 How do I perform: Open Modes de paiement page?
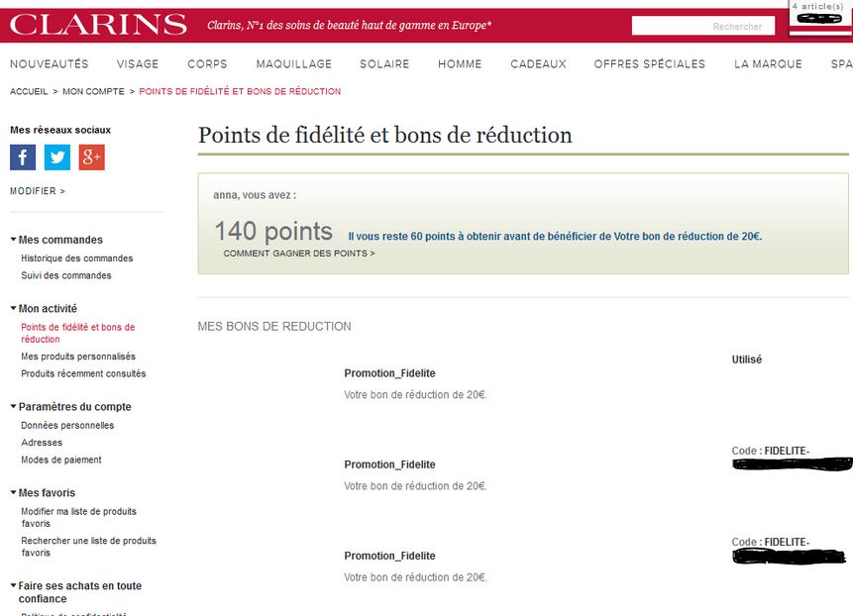pyautogui.click(x=61, y=460)
